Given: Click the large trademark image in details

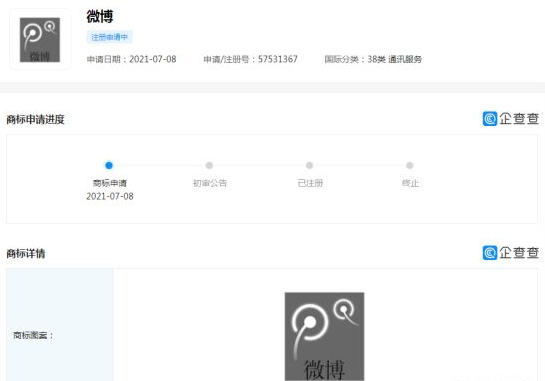Looking at the screenshot, I should [x=324, y=336].
